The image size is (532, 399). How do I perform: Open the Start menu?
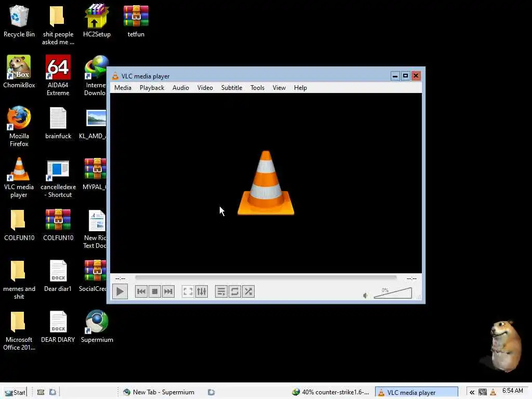tap(15, 392)
